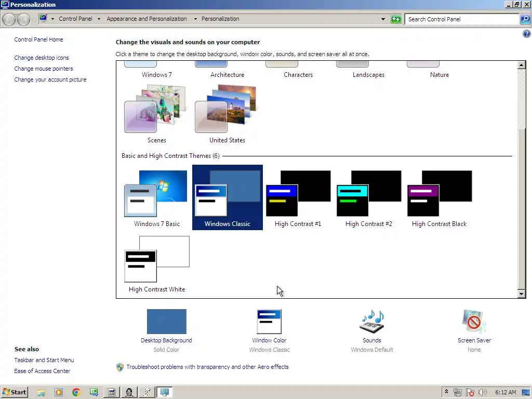Open the portrait face taskbar button
Image resolution: width=532 pixels, height=399 pixels.
click(x=129, y=392)
